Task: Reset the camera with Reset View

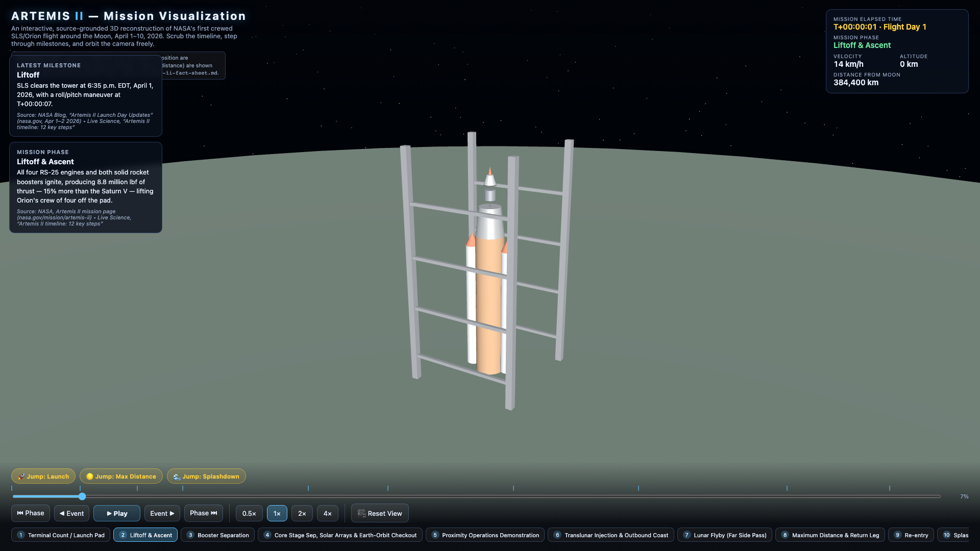Action: (380, 513)
